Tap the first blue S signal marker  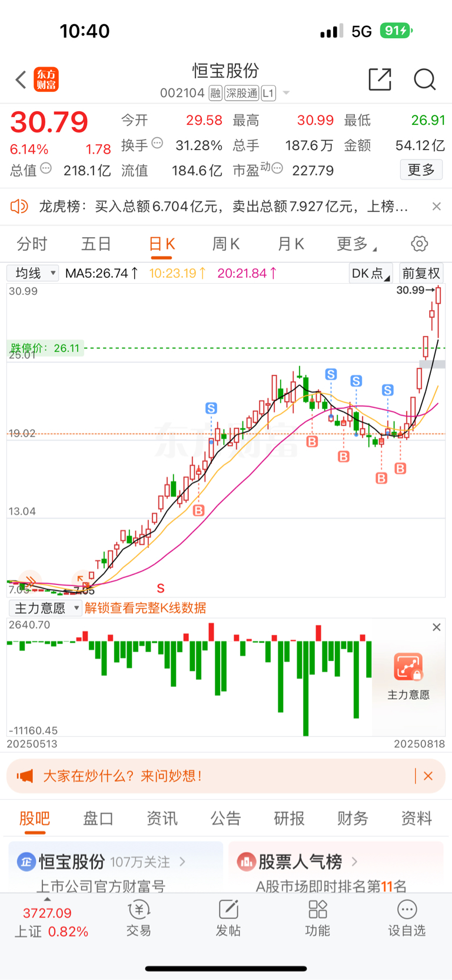[211, 408]
